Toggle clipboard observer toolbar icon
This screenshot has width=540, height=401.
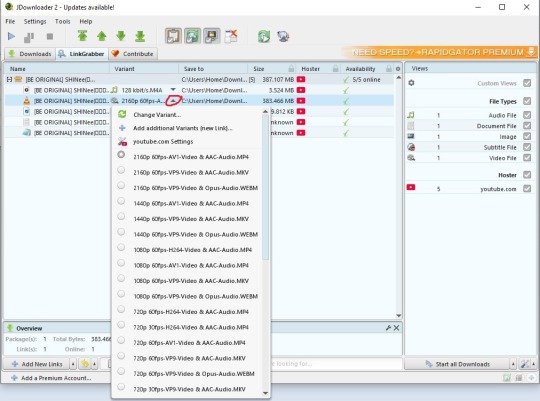click(173, 36)
